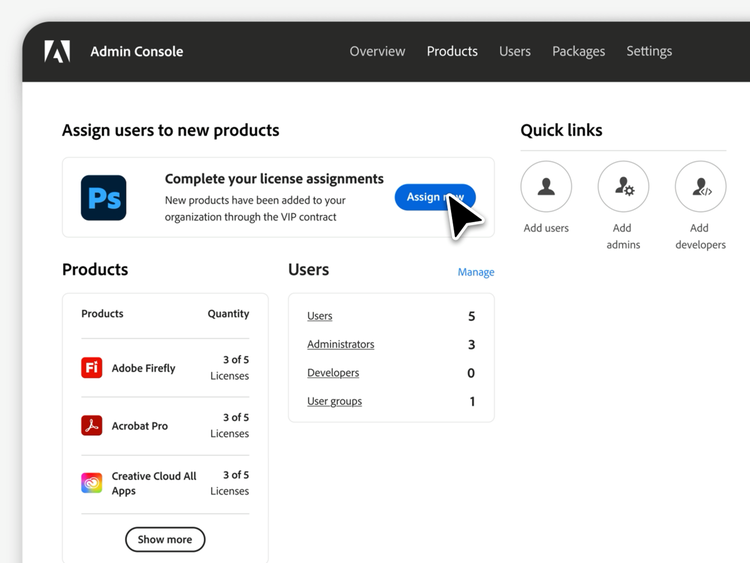Click the Manage link

(x=476, y=272)
